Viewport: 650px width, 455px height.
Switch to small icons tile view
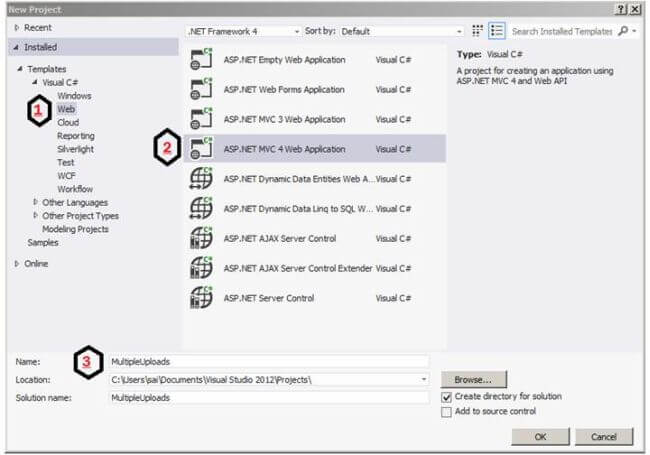pos(478,31)
